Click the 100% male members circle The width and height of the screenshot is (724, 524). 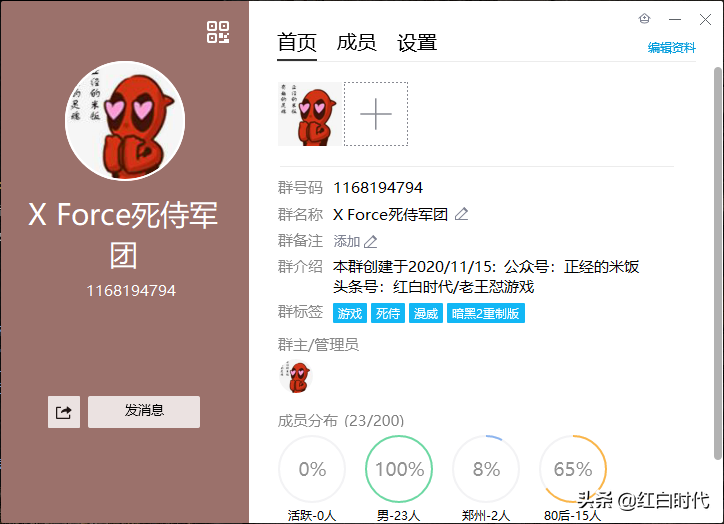[x=399, y=469]
